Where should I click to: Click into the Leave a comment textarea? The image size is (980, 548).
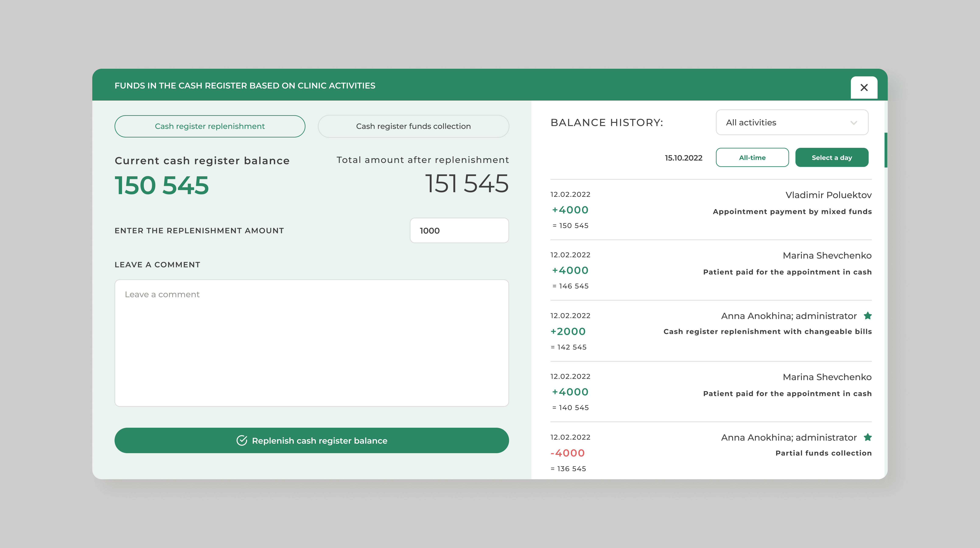pyautogui.click(x=311, y=342)
